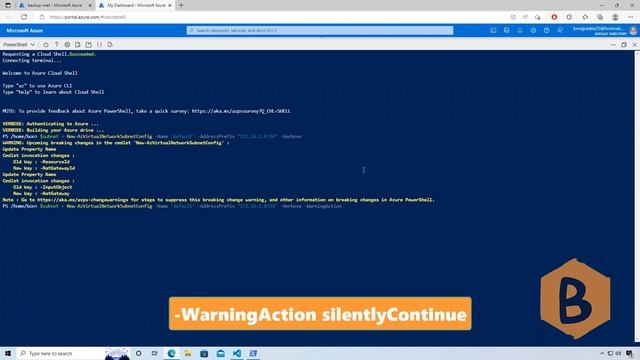Open Task View in taskbar
The image size is (640, 360).
(x=155, y=353)
